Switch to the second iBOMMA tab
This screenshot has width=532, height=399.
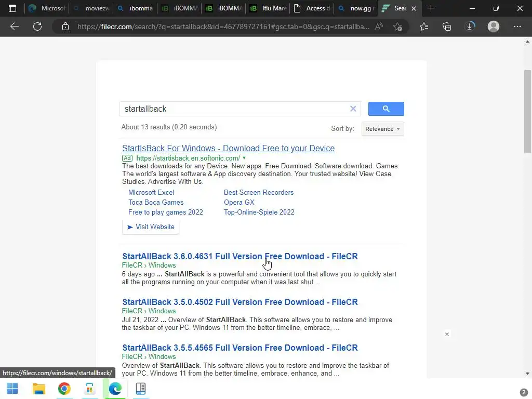223,8
